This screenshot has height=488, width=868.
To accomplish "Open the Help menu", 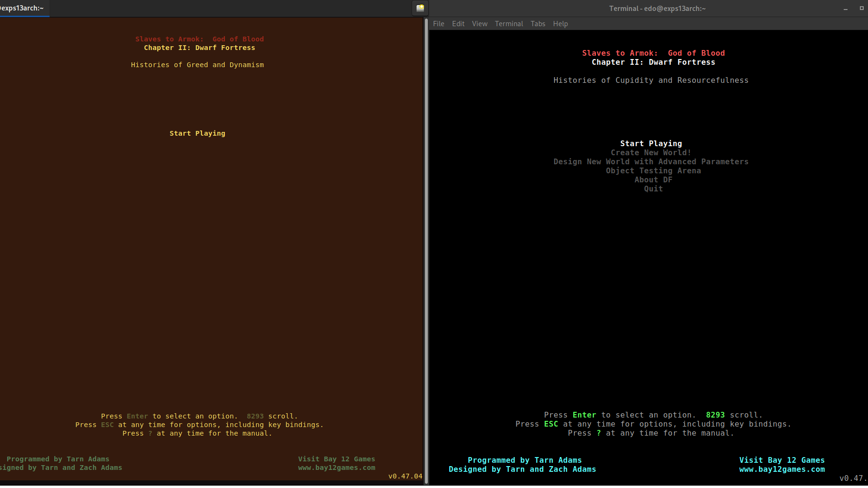I will point(560,24).
